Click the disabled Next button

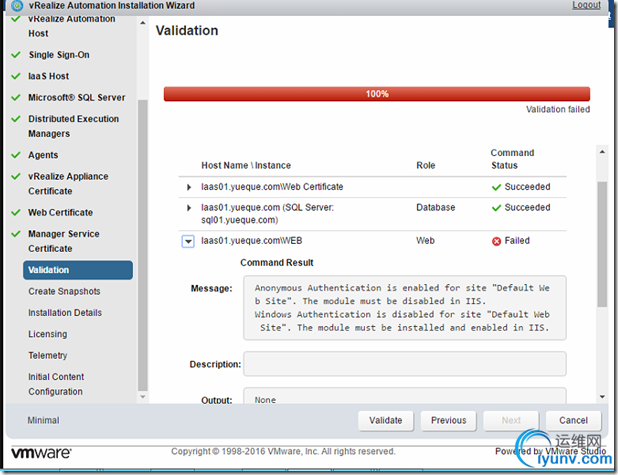click(x=511, y=421)
